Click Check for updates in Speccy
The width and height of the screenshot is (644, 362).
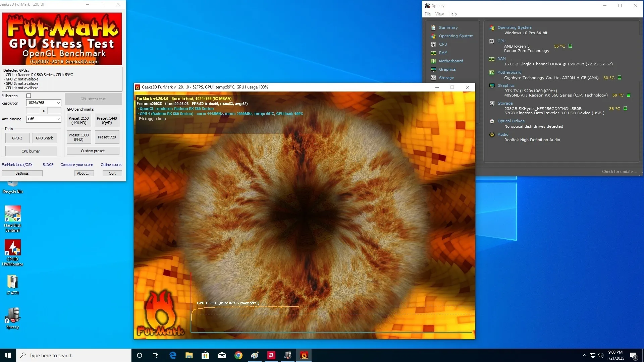620,172
